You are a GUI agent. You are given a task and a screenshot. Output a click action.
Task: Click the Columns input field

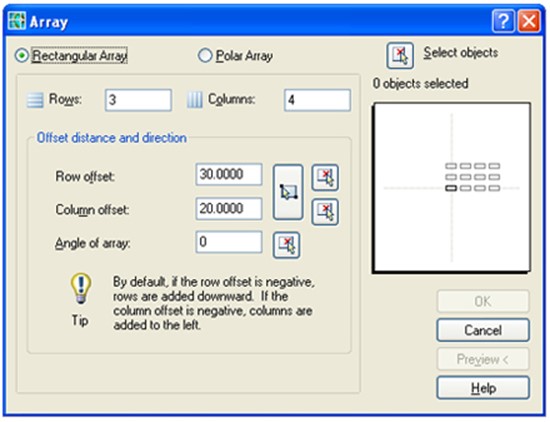pyautogui.click(x=317, y=100)
